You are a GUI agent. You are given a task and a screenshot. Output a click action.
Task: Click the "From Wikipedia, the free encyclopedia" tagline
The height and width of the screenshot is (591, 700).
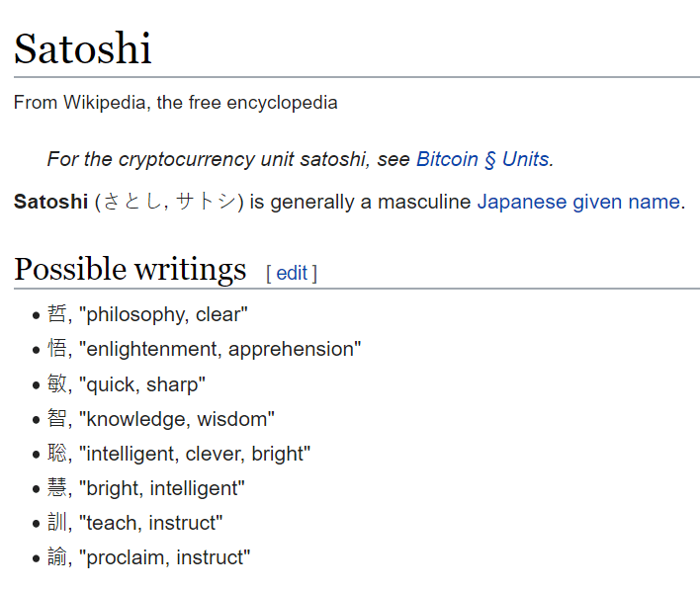pos(175,103)
